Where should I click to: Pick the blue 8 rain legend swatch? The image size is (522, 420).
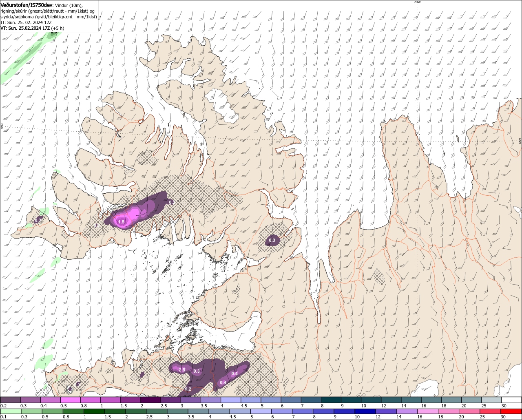[324, 411]
